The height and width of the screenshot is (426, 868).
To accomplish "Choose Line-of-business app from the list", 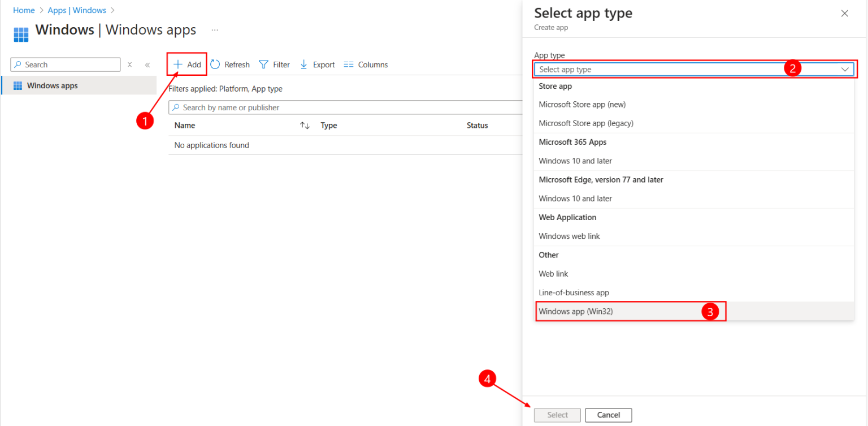I will (574, 292).
